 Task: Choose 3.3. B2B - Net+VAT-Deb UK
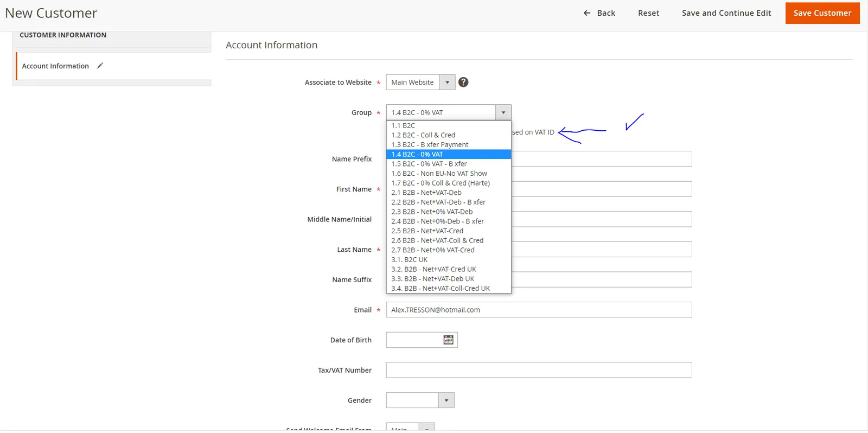449,279
